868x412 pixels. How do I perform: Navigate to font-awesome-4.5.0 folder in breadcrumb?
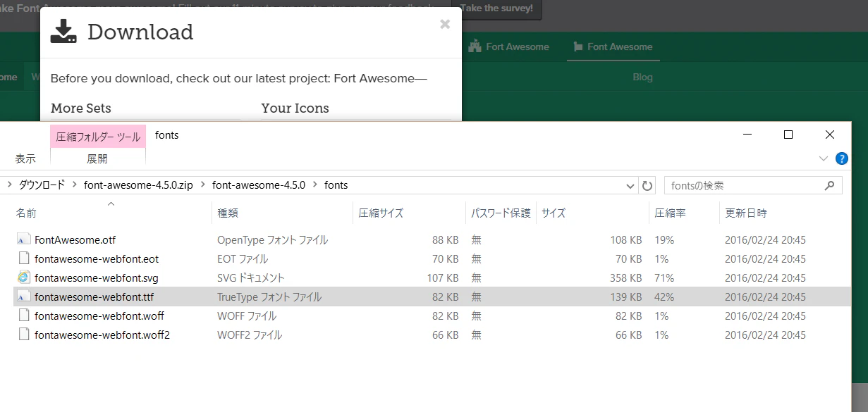tap(258, 185)
